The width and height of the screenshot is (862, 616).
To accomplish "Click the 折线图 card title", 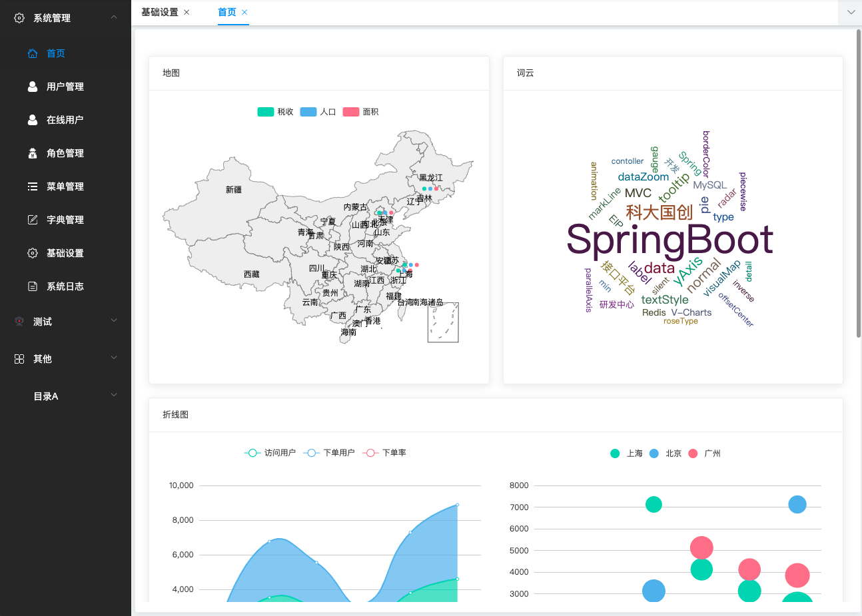I will click(176, 414).
